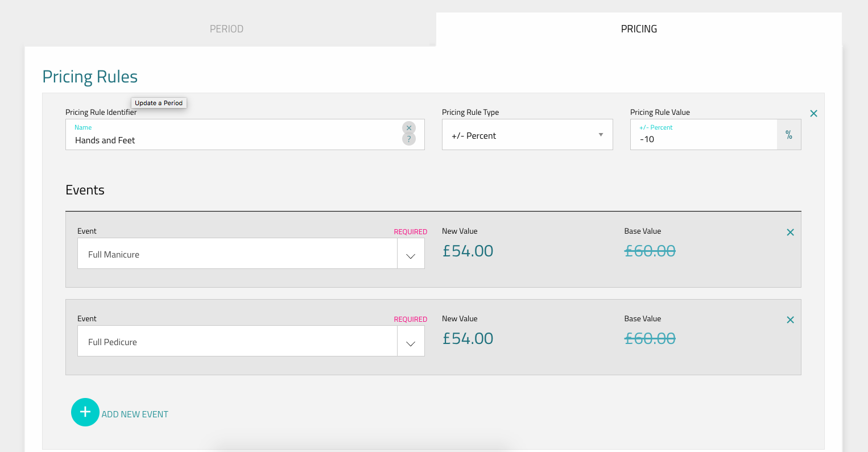The image size is (868, 452).
Task: Open the Pricing Rule Type dropdown
Action: tap(527, 135)
